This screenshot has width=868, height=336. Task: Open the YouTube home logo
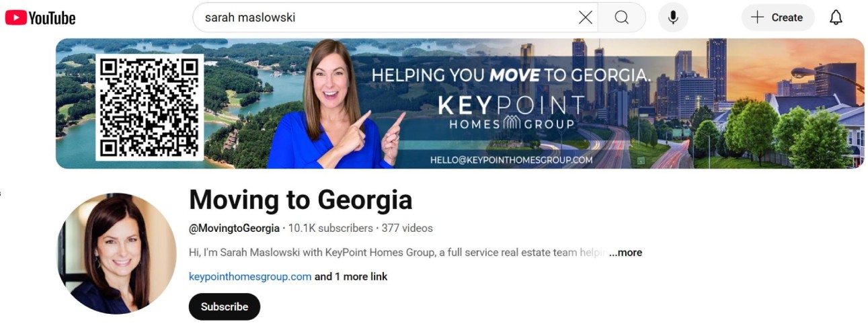(40, 17)
